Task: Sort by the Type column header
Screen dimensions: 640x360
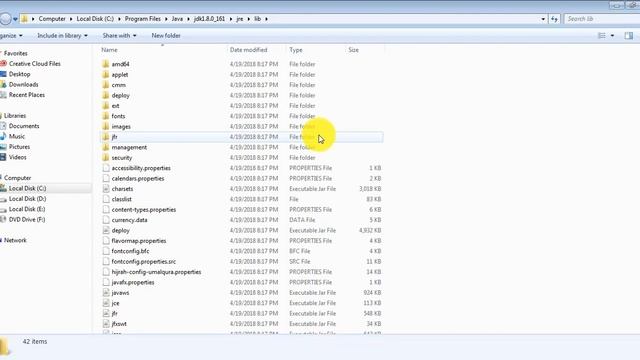Action: click(296, 50)
